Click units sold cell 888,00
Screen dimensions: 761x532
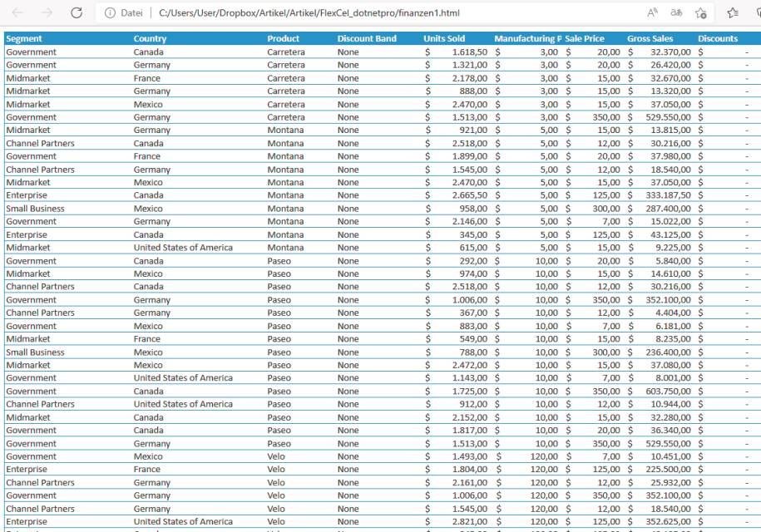(x=473, y=91)
